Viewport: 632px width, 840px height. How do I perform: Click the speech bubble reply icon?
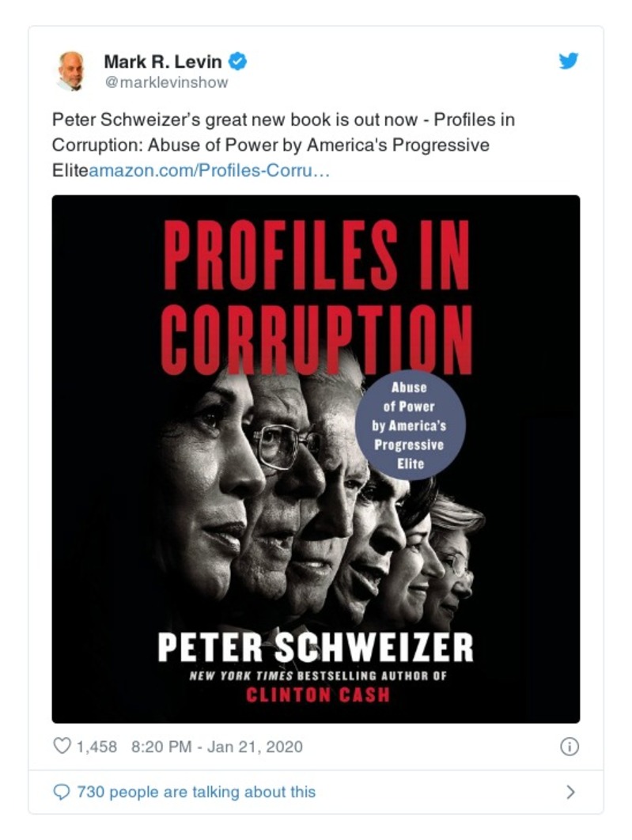[62, 792]
